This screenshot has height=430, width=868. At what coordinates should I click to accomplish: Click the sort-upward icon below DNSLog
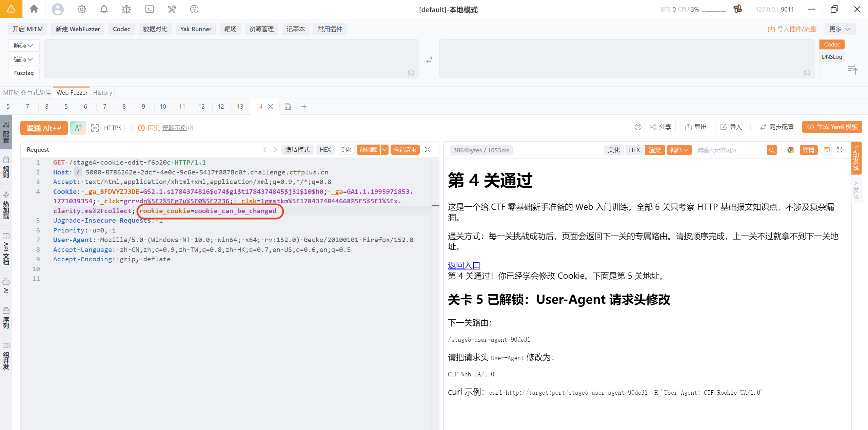coord(852,70)
